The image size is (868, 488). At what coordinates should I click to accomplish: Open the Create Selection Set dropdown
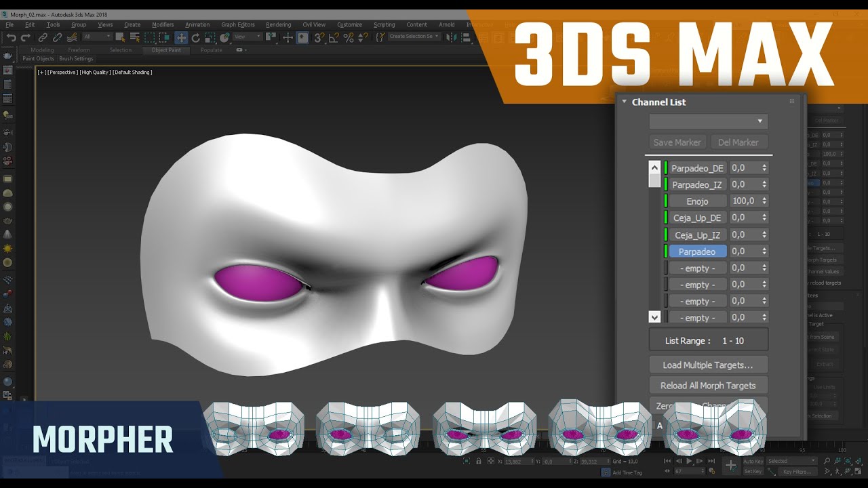pos(414,37)
